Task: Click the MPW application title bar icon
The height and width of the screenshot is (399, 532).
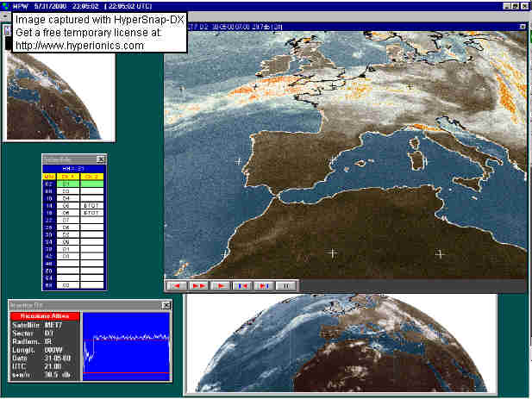Action: 5,5
